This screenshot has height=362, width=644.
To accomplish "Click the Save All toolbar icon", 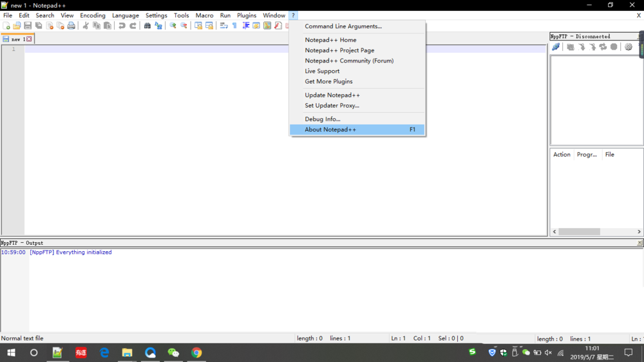I will pos(39,26).
